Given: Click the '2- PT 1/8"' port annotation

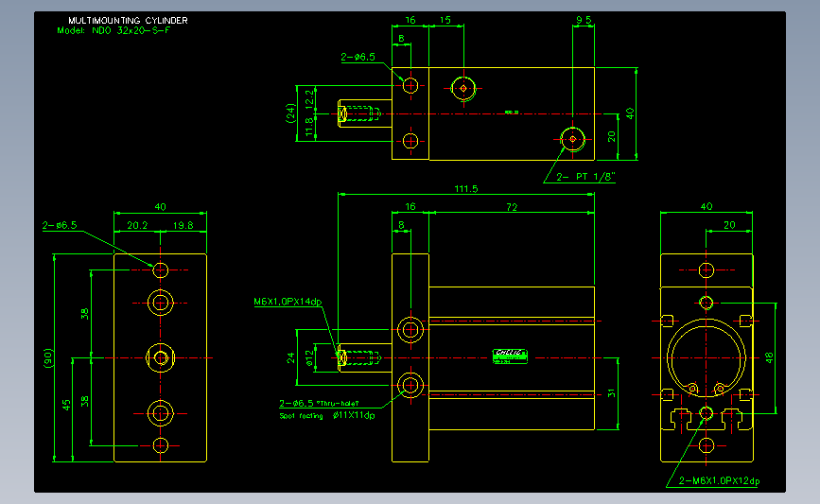Looking at the screenshot, I should (585, 177).
